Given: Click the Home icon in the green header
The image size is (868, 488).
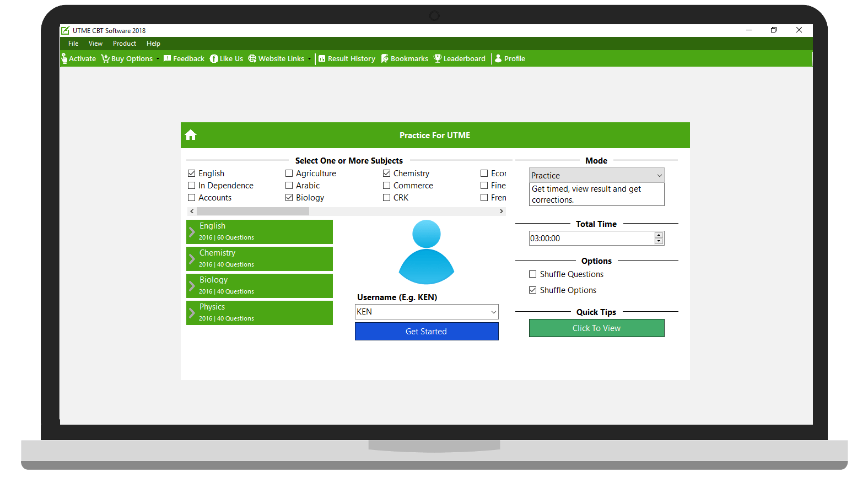Looking at the screenshot, I should [191, 135].
